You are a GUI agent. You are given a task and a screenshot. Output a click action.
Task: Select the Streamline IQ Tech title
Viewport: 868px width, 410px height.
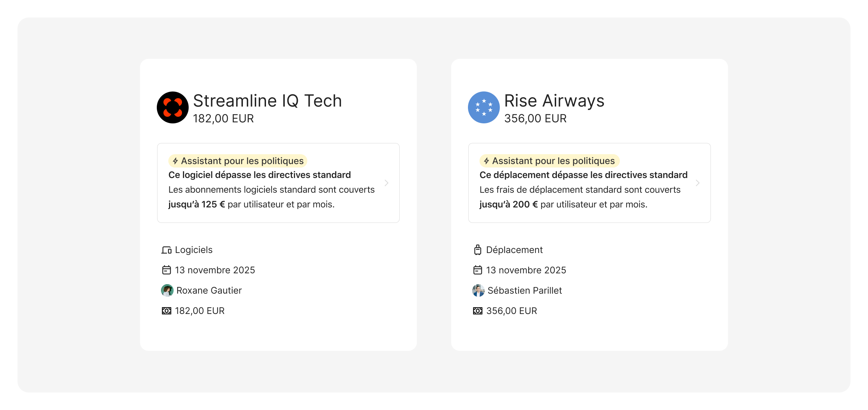[267, 101]
